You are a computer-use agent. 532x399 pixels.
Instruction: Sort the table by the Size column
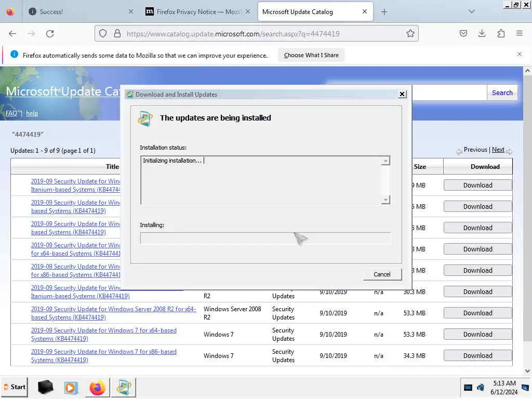click(420, 167)
